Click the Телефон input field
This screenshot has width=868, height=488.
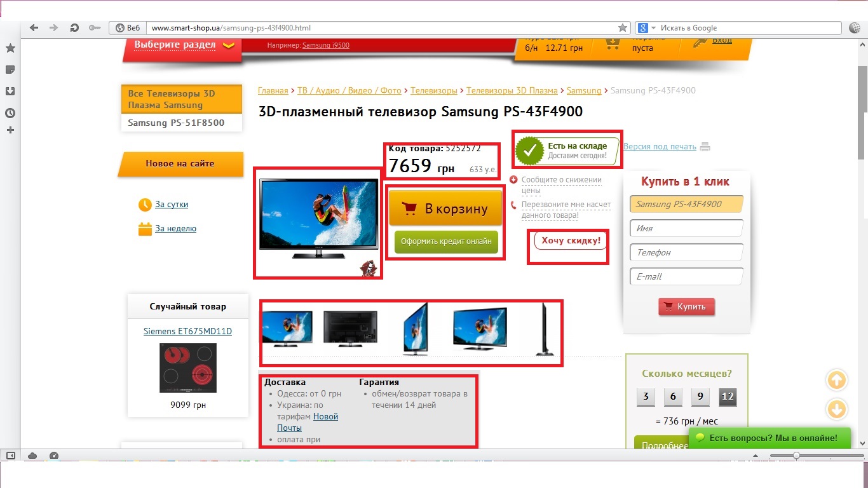click(686, 252)
